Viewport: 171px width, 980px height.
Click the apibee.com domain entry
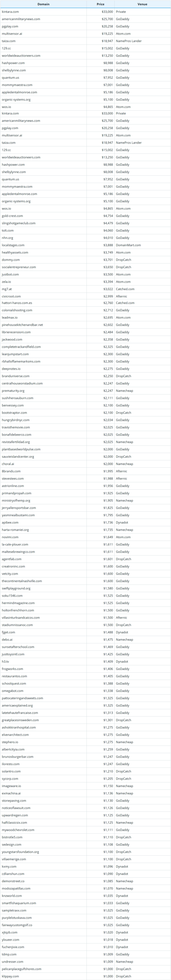pyautogui.click(x=10, y=522)
